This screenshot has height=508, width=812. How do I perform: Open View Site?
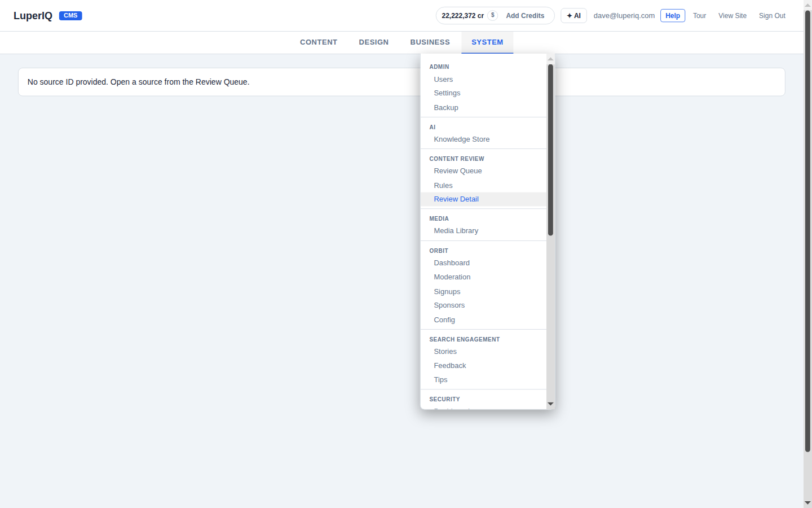tap(732, 15)
